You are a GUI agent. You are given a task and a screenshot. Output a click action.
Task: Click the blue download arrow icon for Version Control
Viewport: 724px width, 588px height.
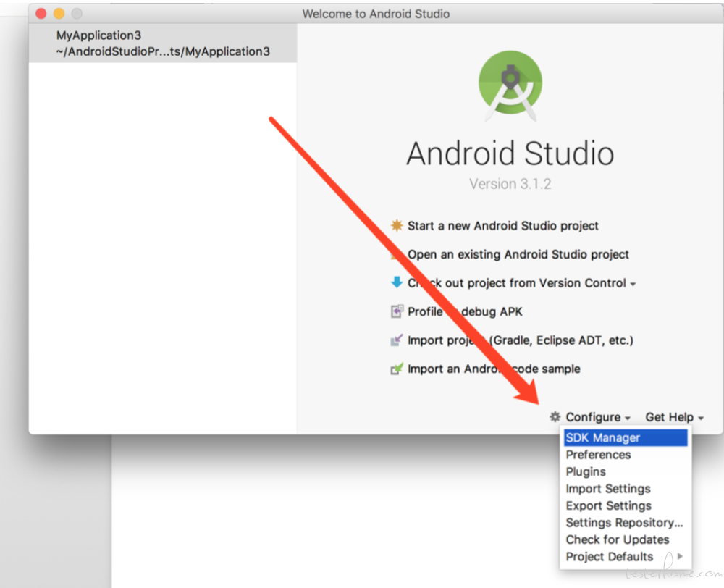397,282
